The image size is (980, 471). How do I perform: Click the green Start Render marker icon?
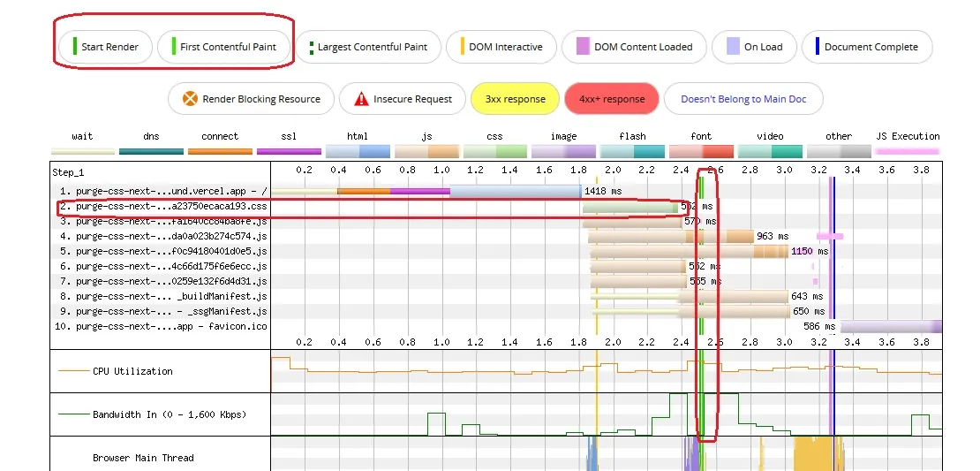tap(75, 47)
